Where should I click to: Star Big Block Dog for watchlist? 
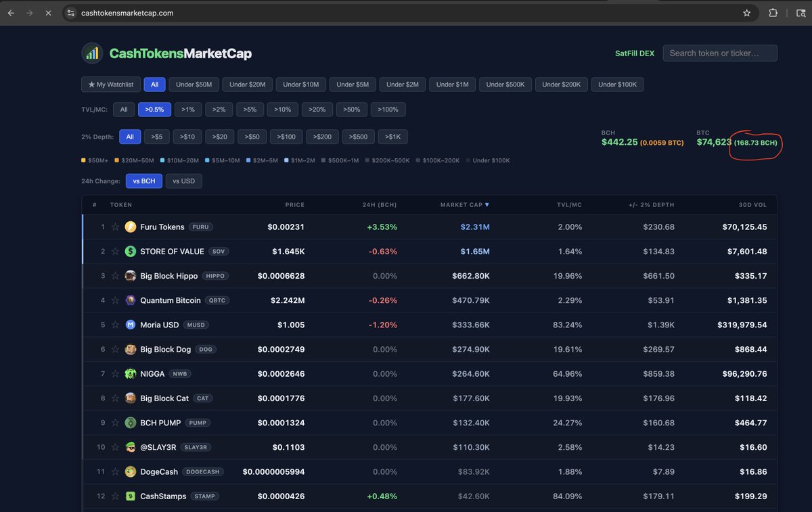[115, 350]
